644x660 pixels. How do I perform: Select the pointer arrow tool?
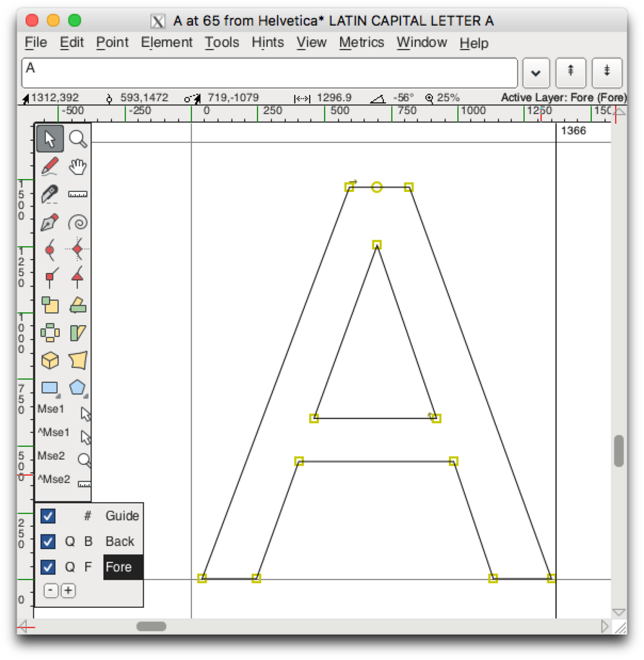pyautogui.click(x=50, y=139)
